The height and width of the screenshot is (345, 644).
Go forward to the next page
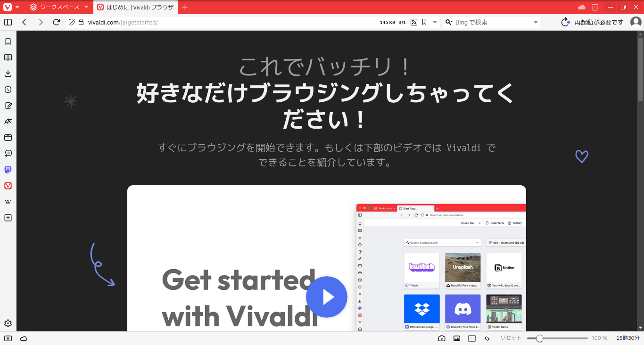coord(41,22)
